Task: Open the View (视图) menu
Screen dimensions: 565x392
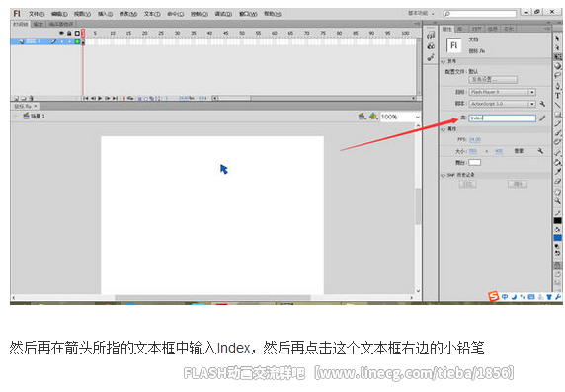Action: click(x=82, y=14)
